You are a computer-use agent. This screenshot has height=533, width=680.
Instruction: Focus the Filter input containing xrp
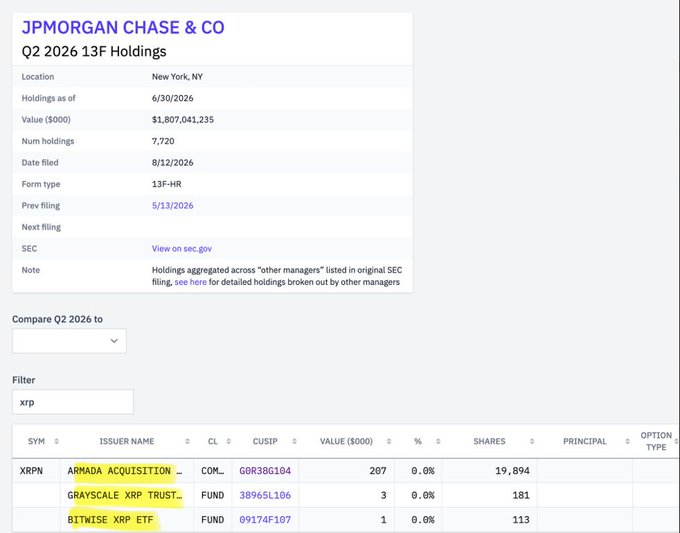click(73, 402)
